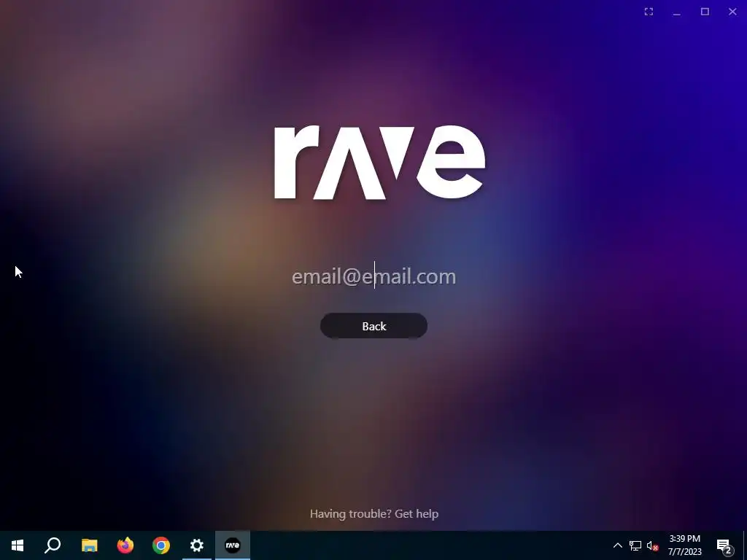Click the muted volume tray icon
This screenshot has height=560, width=747.
pyautogui.click(x=652, y=545)
